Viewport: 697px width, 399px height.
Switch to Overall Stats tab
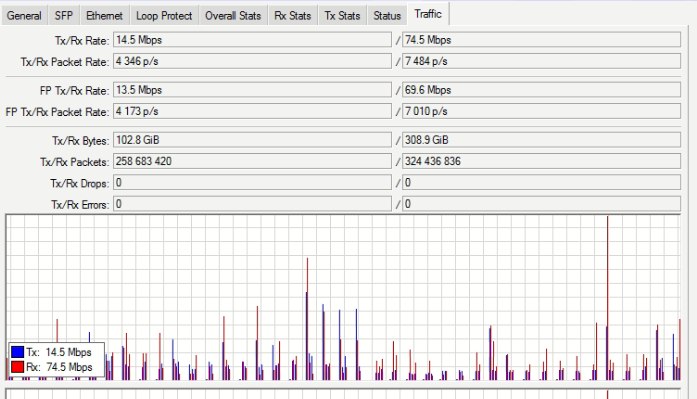tap(233, 16)
